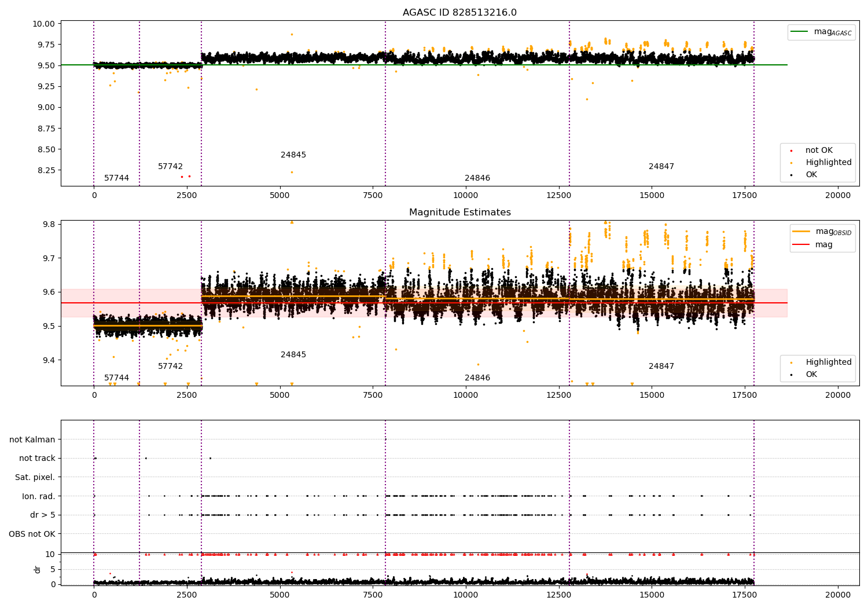Click the 'Ion. rad.' row label

tap(39, 496)
